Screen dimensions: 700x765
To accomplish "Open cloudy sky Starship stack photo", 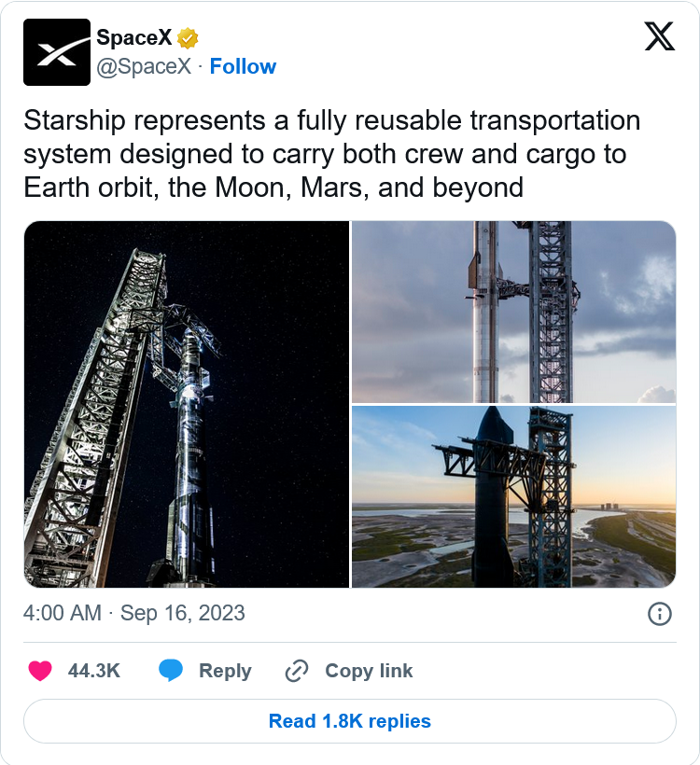I will 513,312.
